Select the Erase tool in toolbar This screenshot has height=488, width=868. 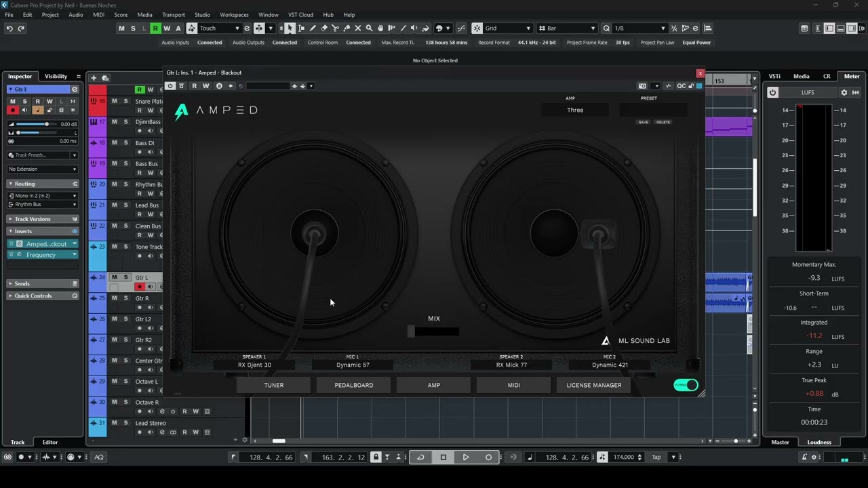pos(323,28)
